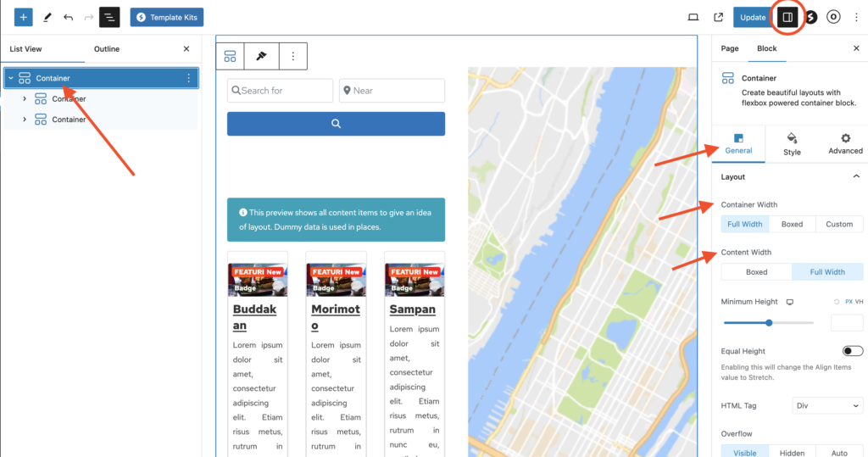
Task: Enable the Equal Height toggle
Action: [x=852, y=351]
